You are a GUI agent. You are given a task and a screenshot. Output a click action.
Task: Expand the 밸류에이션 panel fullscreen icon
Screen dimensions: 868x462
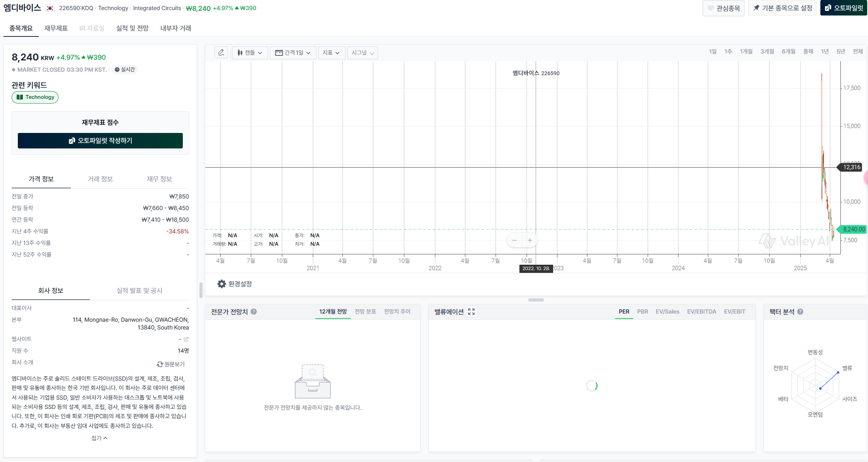click(471, 312)
